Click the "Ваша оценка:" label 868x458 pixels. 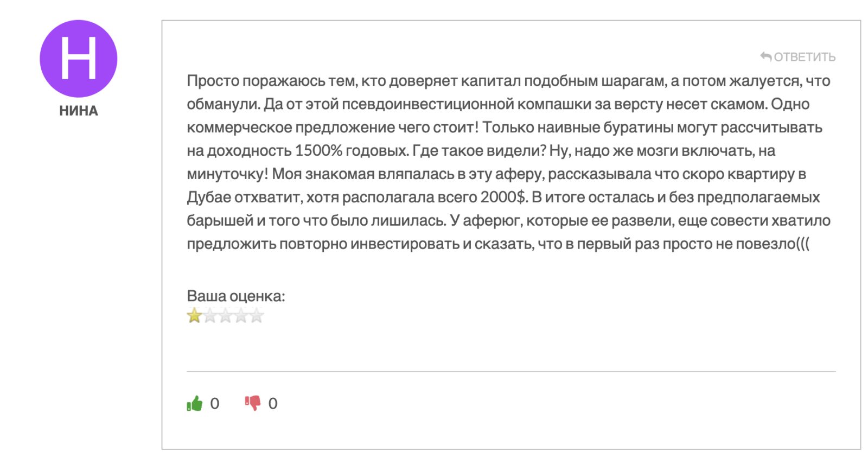[236, 296]
